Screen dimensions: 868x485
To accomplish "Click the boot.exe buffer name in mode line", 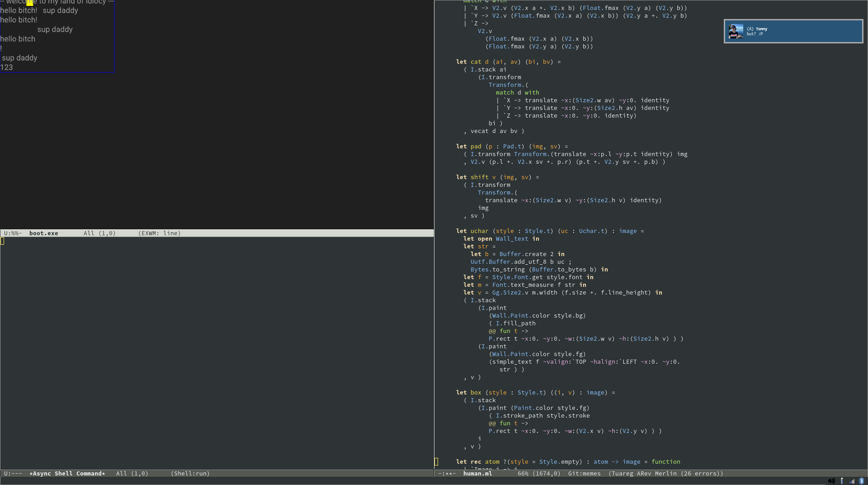I will click(43, 233).
